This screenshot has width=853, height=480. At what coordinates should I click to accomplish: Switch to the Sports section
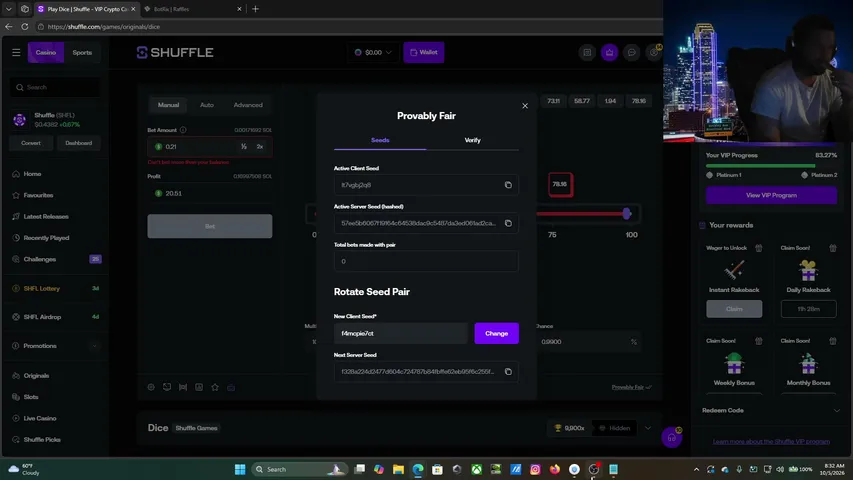82,53
